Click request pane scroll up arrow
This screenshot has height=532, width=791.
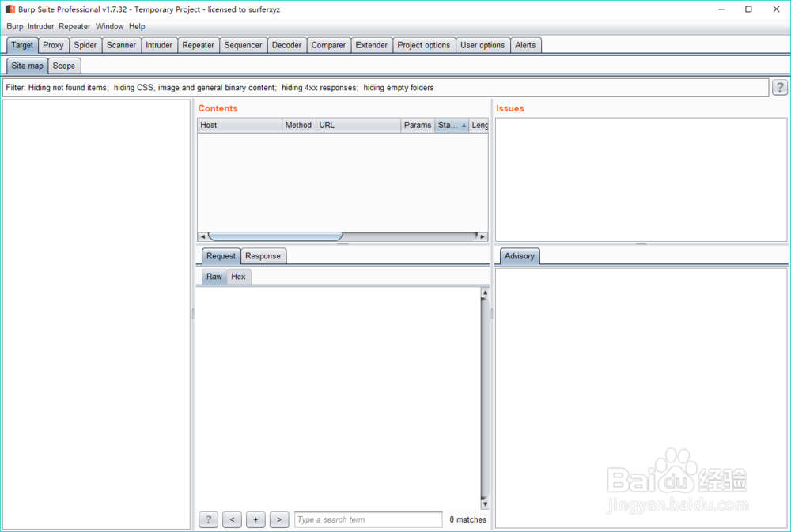click(x=485, y=292)
